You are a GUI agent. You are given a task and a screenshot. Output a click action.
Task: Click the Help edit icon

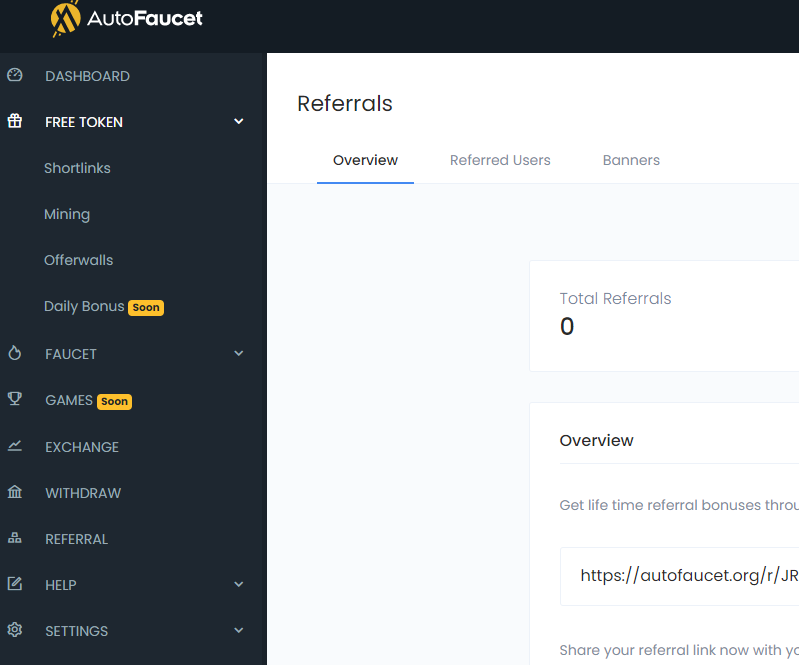14,585
